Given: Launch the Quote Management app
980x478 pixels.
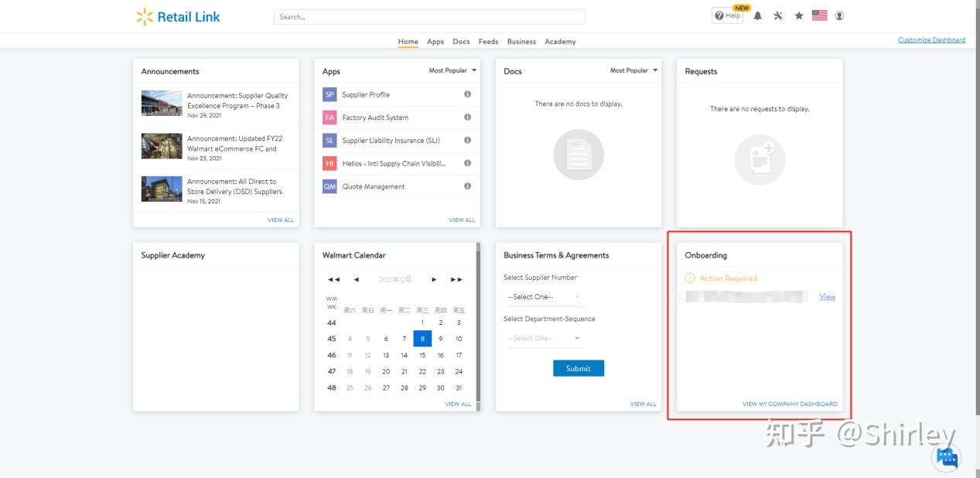Looking at the screenshot, I should pyautogui.click(x=329, y=186).
